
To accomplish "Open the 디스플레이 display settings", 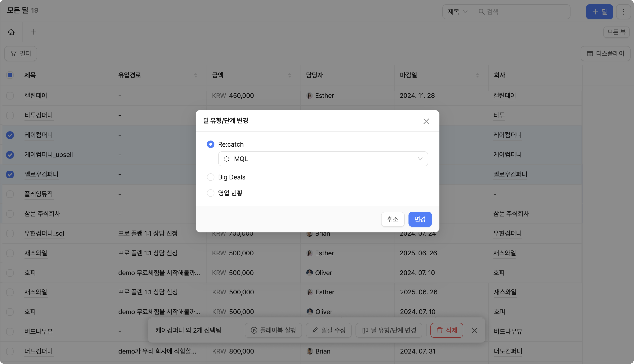I will coord(605,53).
